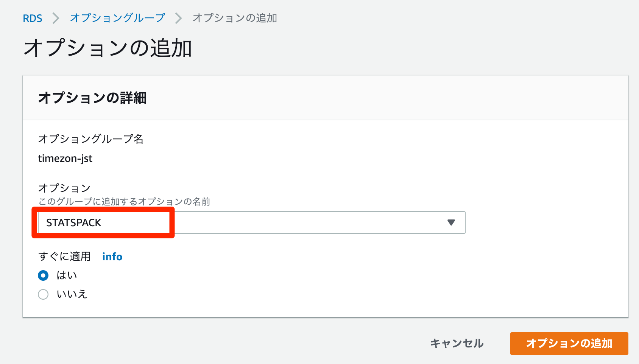Click the chevron between RDS and オプショングループ
The height and width of the screenshot is (364, 639).
click(x=56, y=18)
